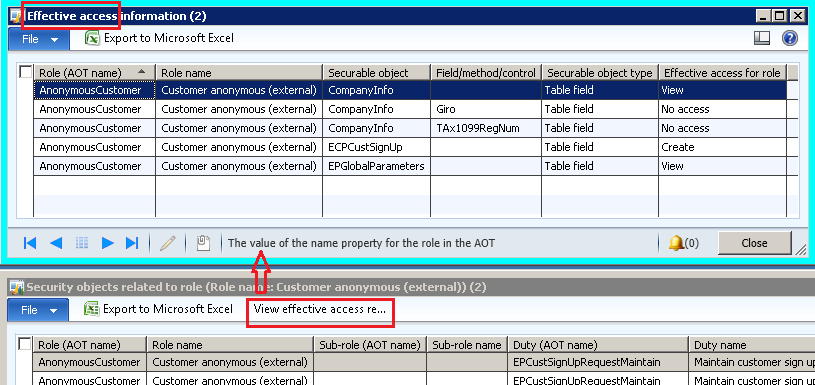Click Securable object type column header
815x385 pixels.
tap(600, 73)
